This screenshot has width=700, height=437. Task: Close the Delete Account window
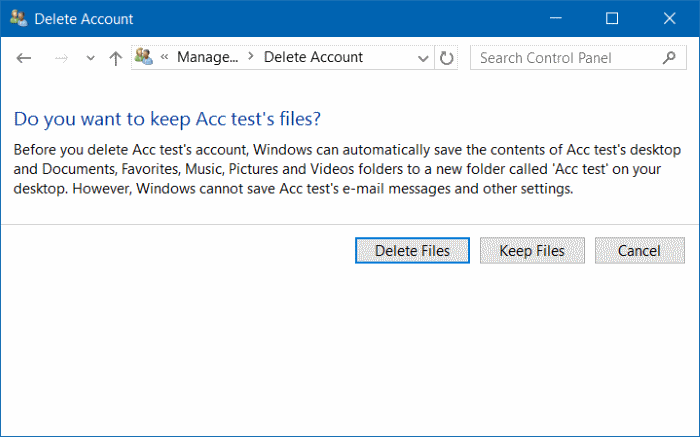pyautogui.click(x=669, y=18)
